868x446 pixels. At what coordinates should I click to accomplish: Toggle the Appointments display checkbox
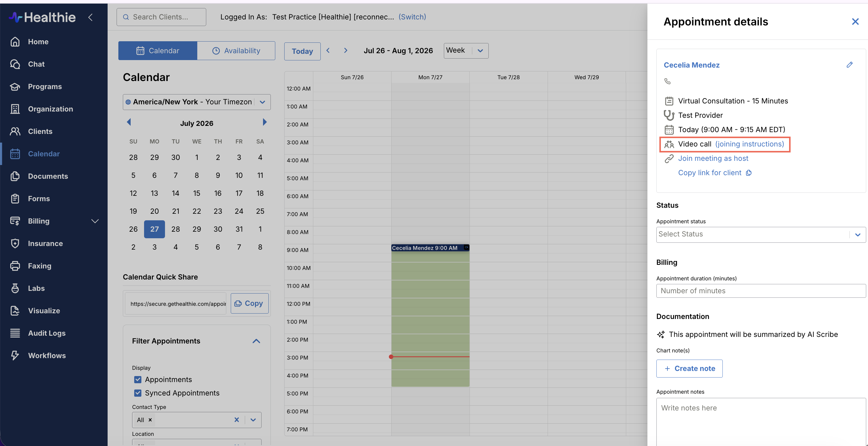(x=138, y=380)
